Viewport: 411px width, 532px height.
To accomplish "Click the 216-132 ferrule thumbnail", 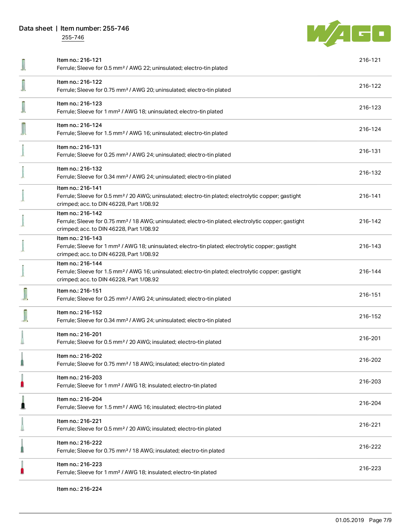I will pos(23,172).
